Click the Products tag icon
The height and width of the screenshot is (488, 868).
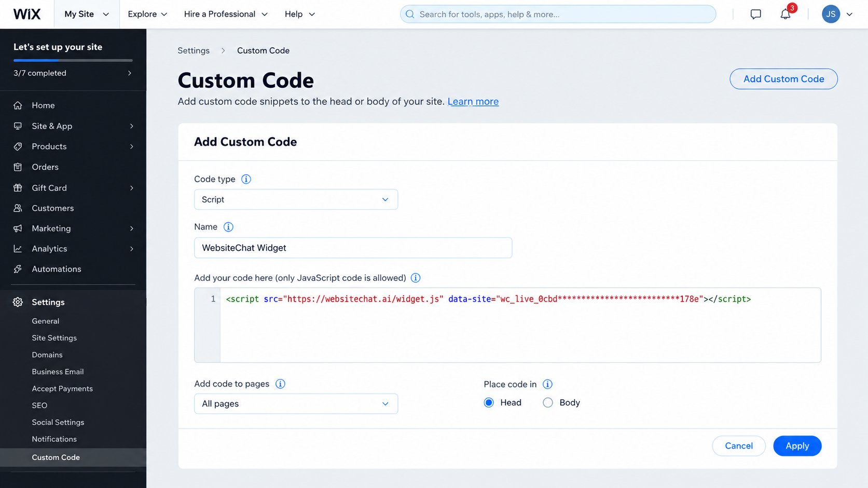point(18,146)
